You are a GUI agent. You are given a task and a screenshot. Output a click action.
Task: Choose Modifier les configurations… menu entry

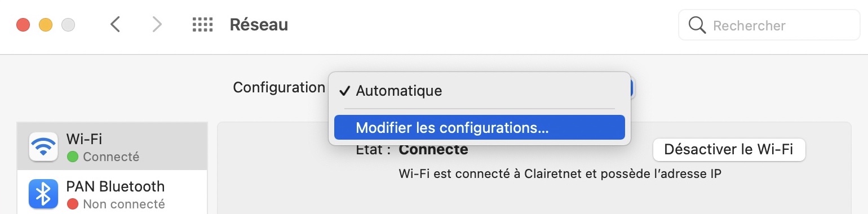tap(479, 127)
